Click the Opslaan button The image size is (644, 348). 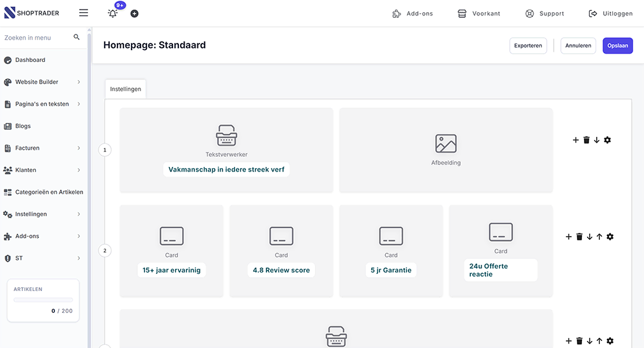click(x=618, y=45)
